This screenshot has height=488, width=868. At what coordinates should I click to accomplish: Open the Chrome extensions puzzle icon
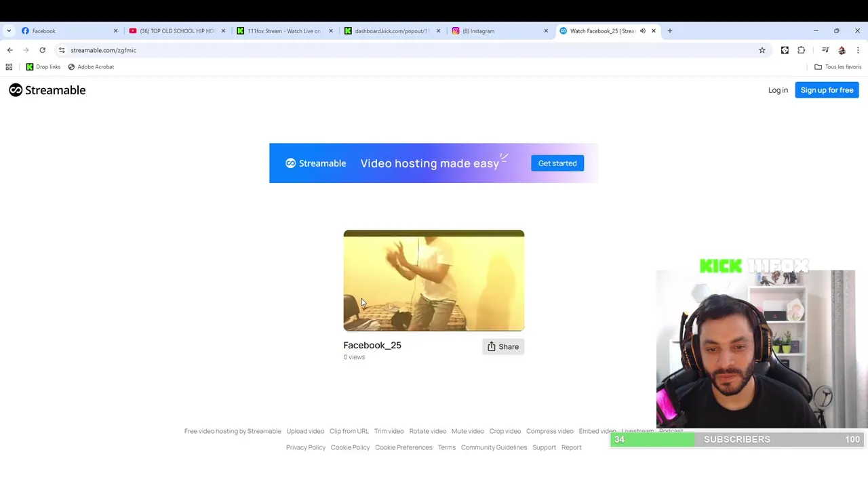(802, 50)
